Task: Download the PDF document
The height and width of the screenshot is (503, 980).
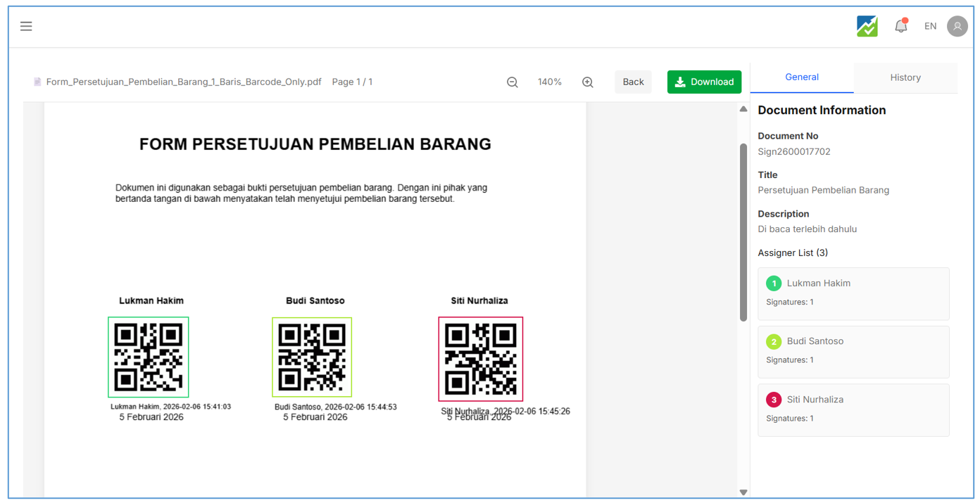Action: coord(704,82)
